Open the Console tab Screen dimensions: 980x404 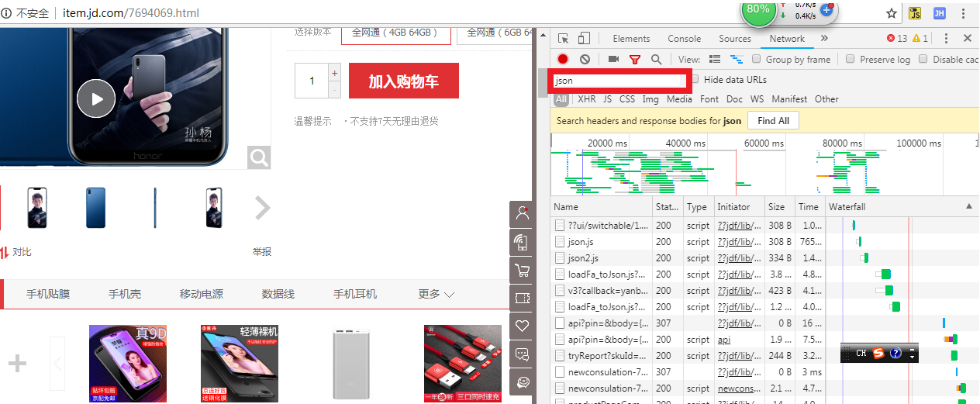coord(685,39)
